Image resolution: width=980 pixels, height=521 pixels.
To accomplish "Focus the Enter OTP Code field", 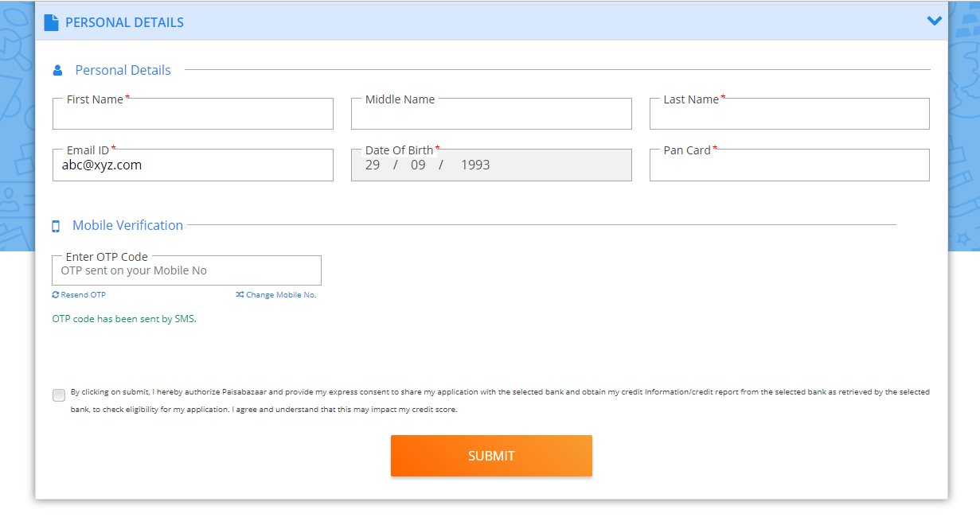I will pyautogui.click(x=186, y=270).
